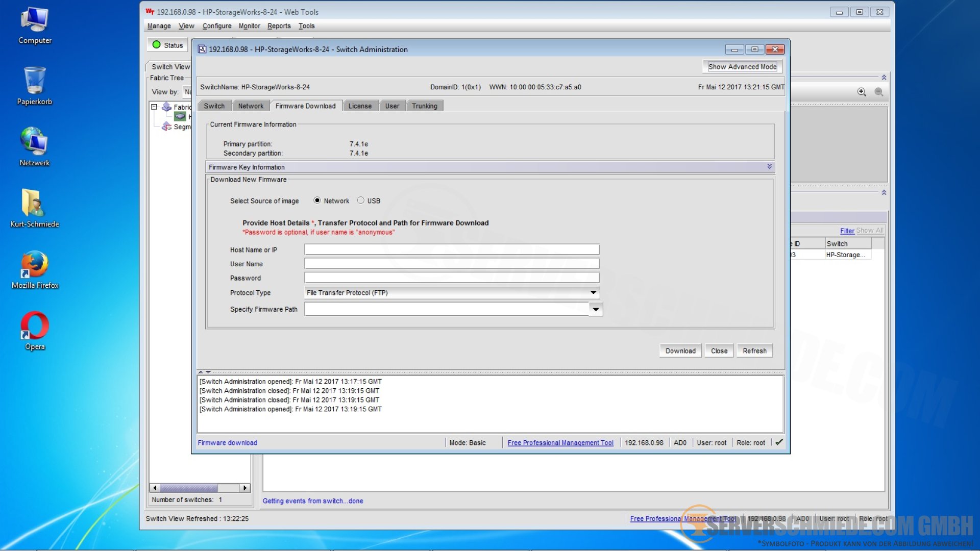
Task: Click the green Status indicator button
Action: 167,45
